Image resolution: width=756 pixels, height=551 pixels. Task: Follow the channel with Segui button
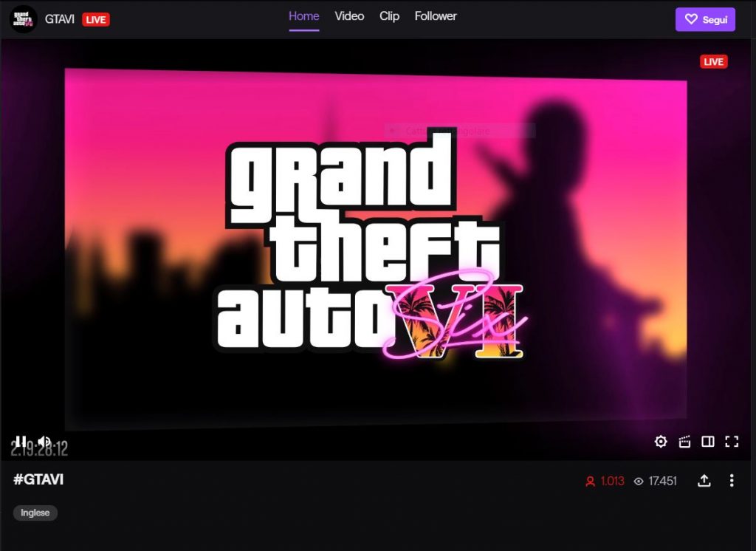(x=705, y=19)
